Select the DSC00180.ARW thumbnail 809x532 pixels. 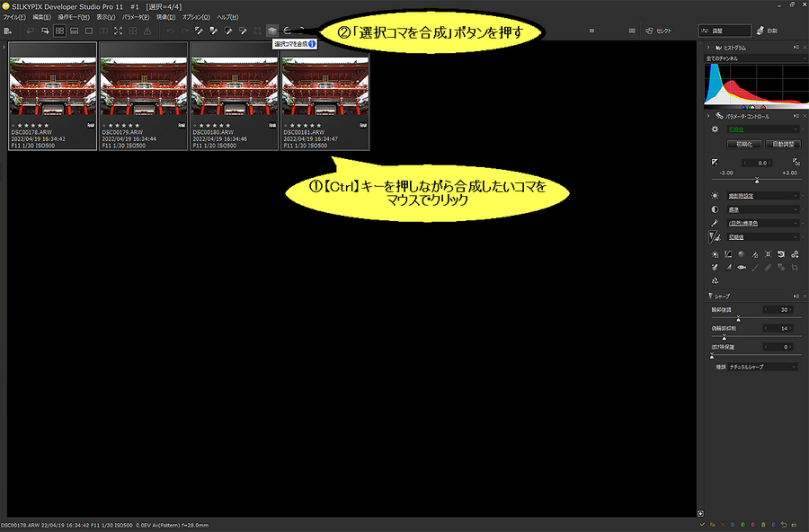[235, 95]
